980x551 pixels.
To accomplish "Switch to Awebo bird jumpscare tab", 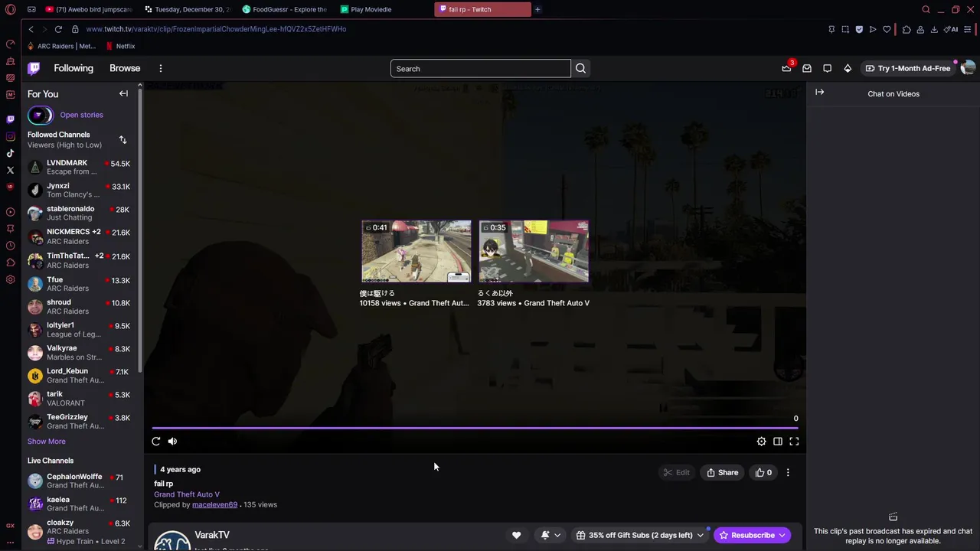I will click(x=89, y=9).
